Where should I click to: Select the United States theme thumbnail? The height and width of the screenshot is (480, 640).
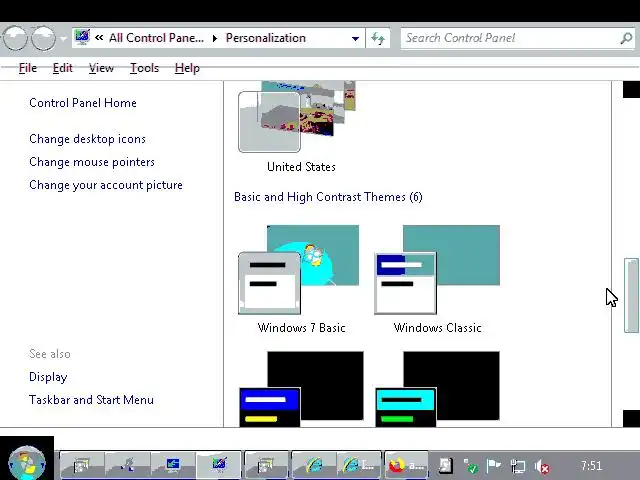tap(297, 117)
